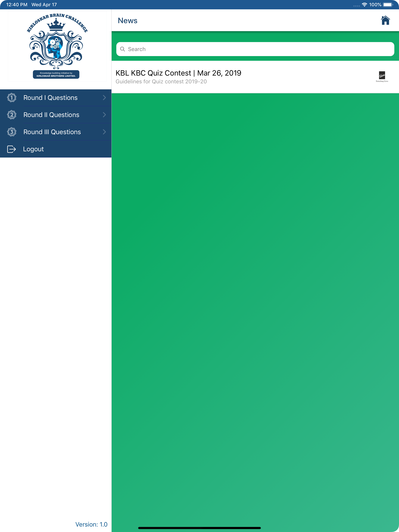Tap the Round 1 badge icon

11,98
